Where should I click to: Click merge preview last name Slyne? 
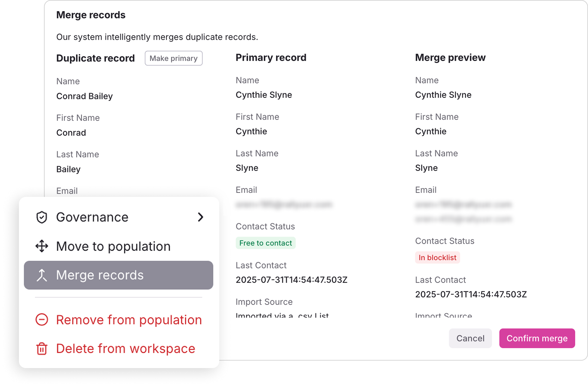[426, 168]
